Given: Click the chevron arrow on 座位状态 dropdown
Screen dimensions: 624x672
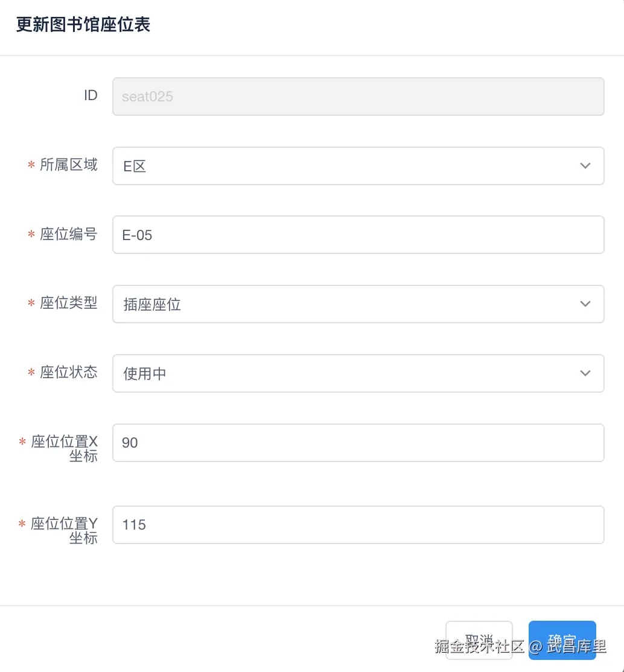Looking at the screenshot, I should [585, 373].
